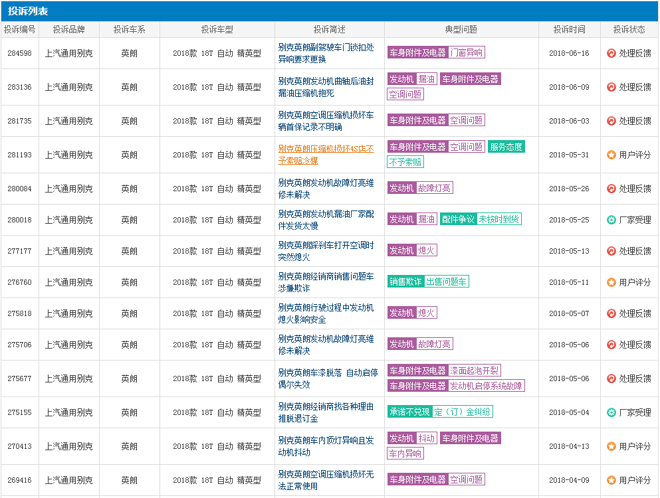Click the 配件争议 tag
660x498 pixels.
tap(458, 219)
